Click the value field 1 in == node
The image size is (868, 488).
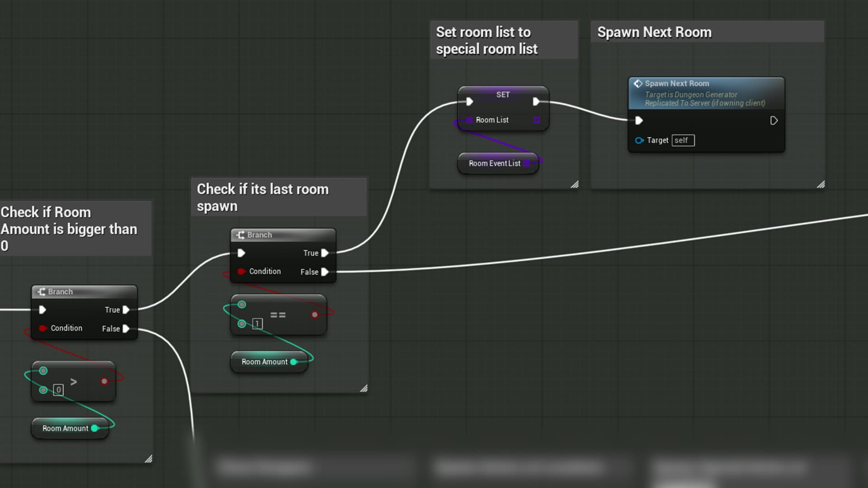click(257, 324)
